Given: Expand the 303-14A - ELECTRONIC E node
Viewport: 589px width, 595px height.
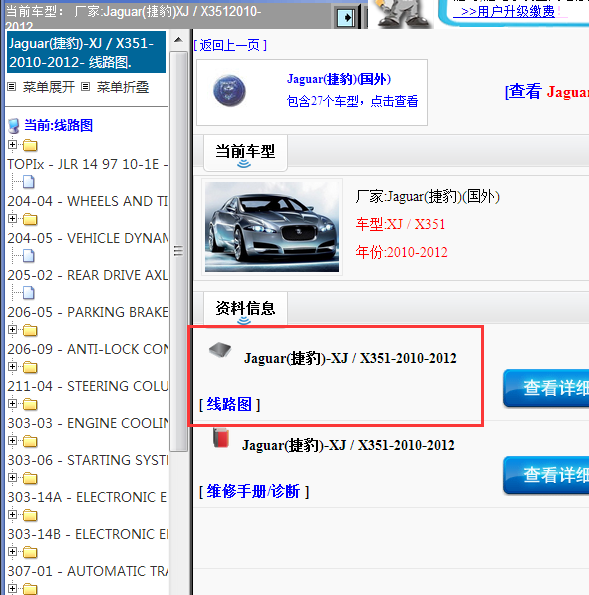Looking at the screenshot, I should (12, 477).
